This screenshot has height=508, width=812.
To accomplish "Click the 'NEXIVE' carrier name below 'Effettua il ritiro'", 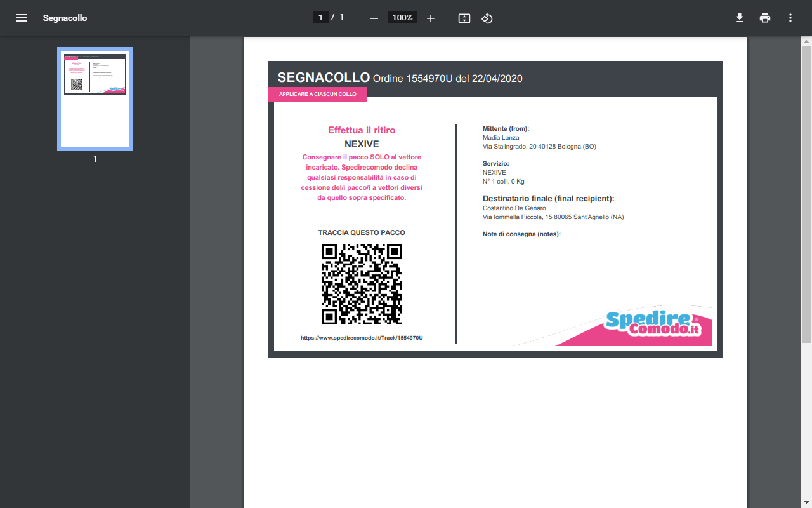I will click(362, 144).
